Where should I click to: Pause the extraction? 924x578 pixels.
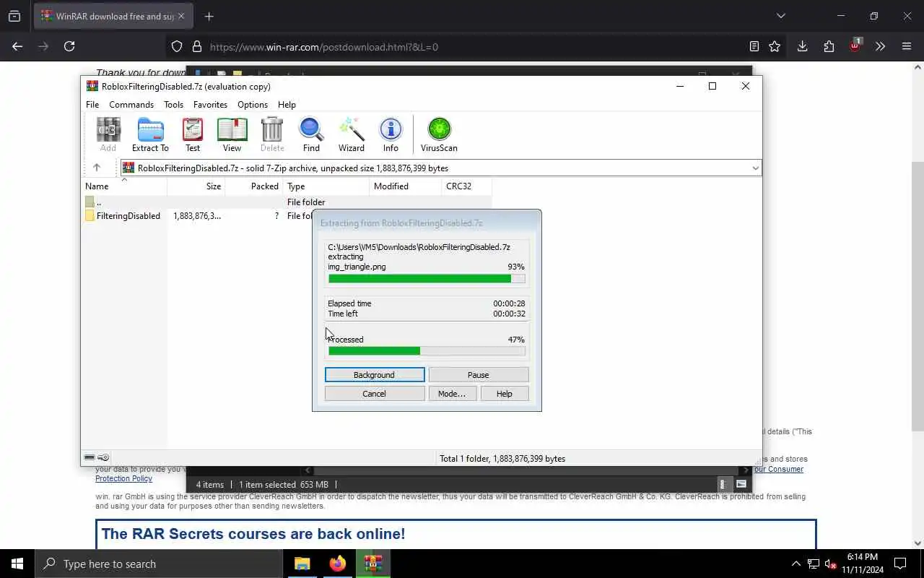coord(479,375)
